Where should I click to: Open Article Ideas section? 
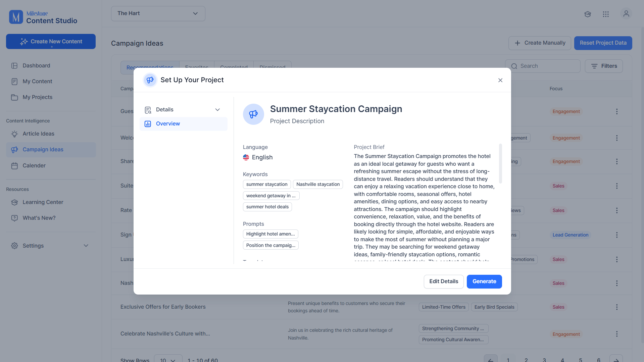[38, 134]
